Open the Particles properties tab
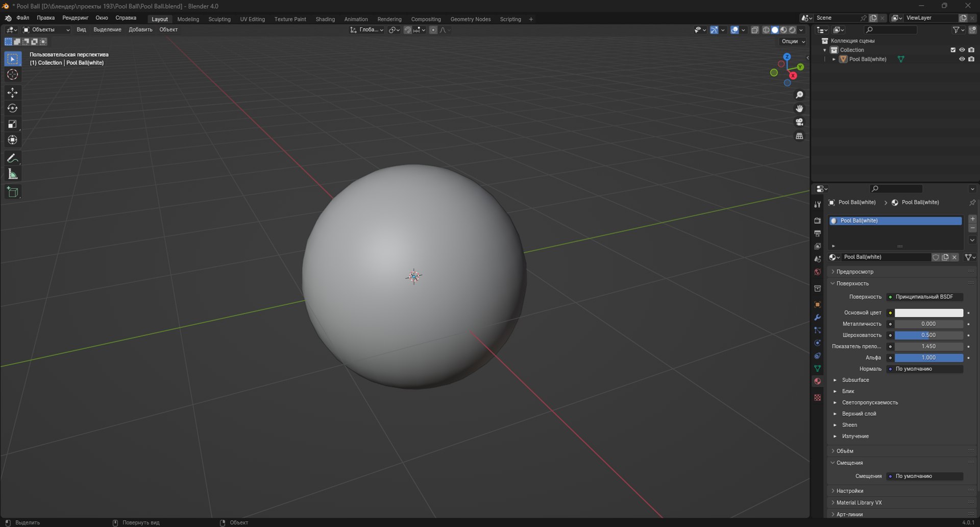980x527 pixels. [x=817, y=330]
